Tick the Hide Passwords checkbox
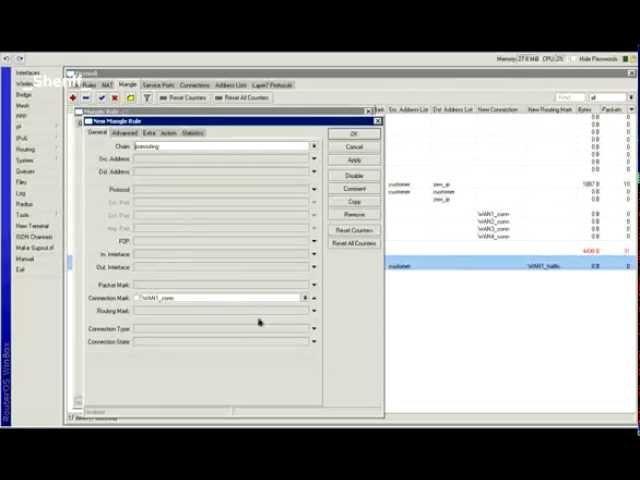This screenshot has height=480, width=640. (x=573, y=59)
